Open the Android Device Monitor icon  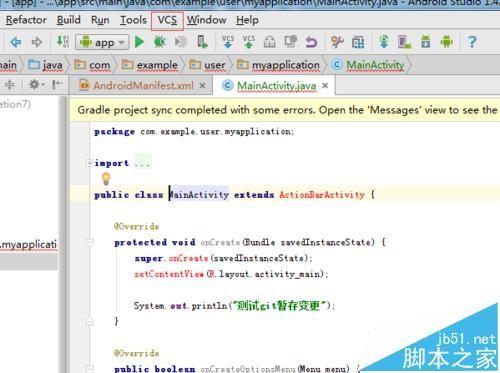pos(446,42)
